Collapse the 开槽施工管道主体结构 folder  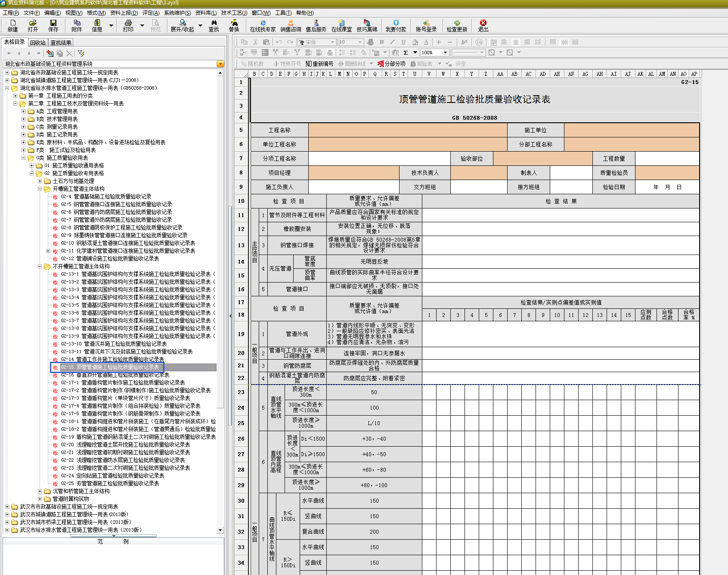point(40,189)
